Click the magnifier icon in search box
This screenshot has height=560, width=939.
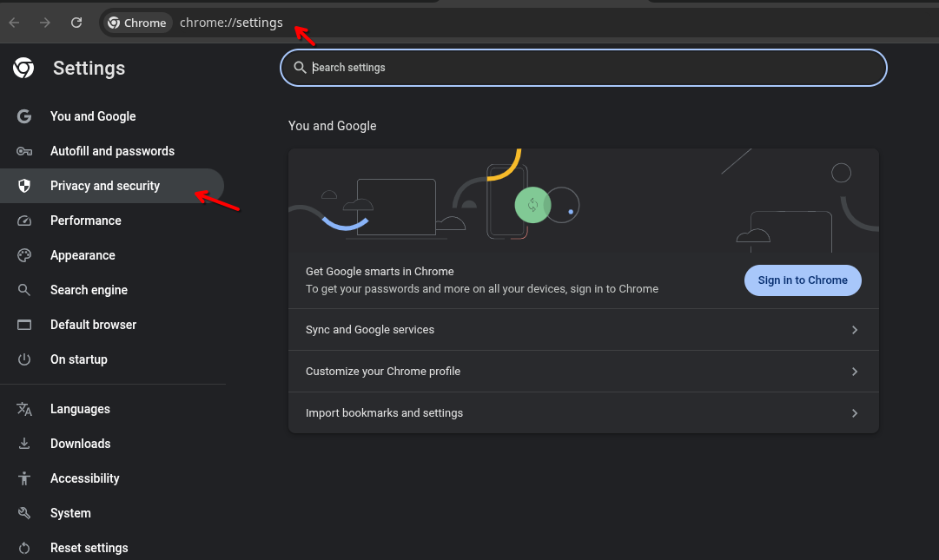coord(300,68)
